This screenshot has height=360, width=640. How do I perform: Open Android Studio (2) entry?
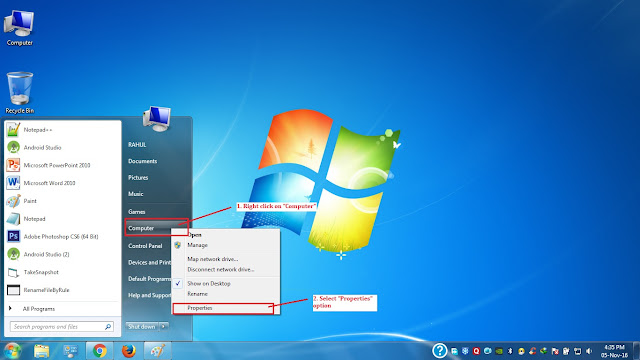[62, 254]
